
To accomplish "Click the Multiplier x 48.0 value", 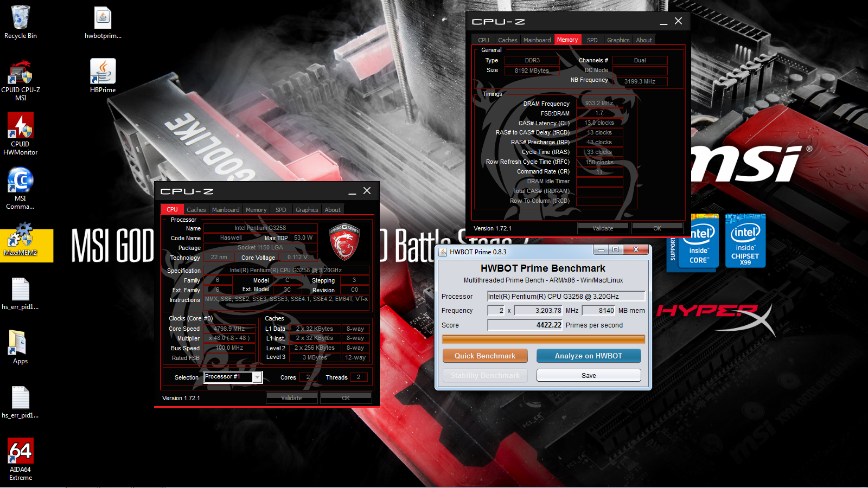I will (x=229, y=338).
